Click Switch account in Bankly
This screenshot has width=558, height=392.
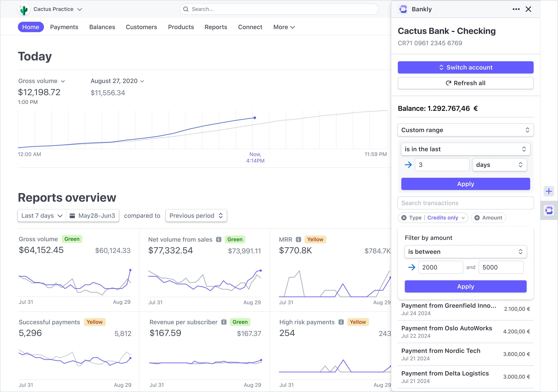465,67
